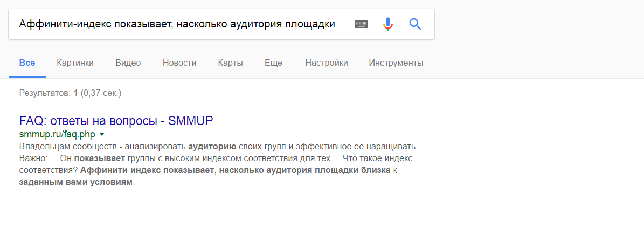
Task: Expand the Ещё menu
Action: point(273,63)
